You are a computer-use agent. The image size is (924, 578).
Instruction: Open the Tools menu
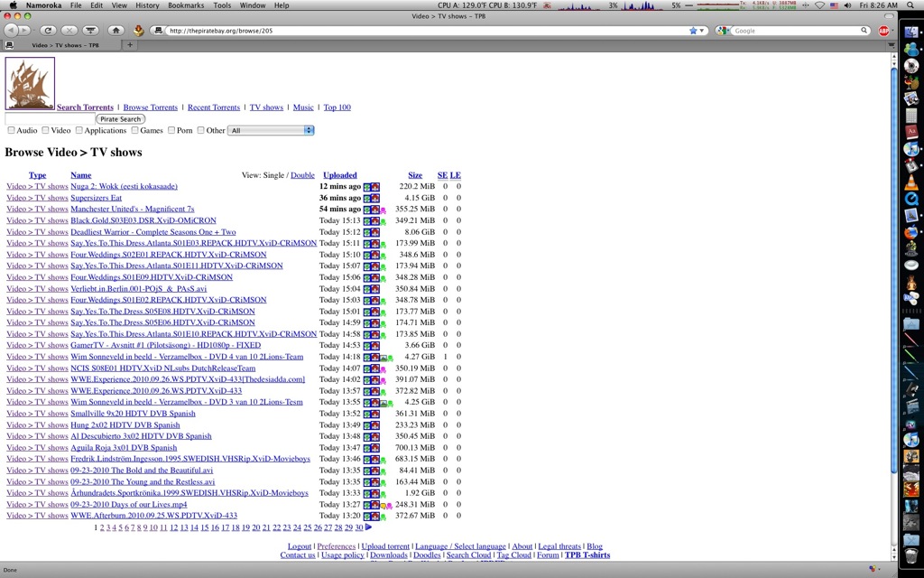pyautogui.click(x=222, y=5)
